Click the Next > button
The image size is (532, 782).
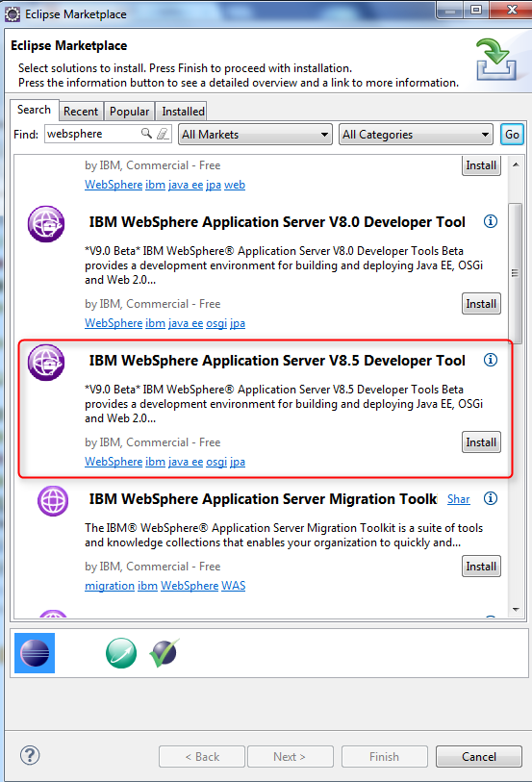click(291, 757)
